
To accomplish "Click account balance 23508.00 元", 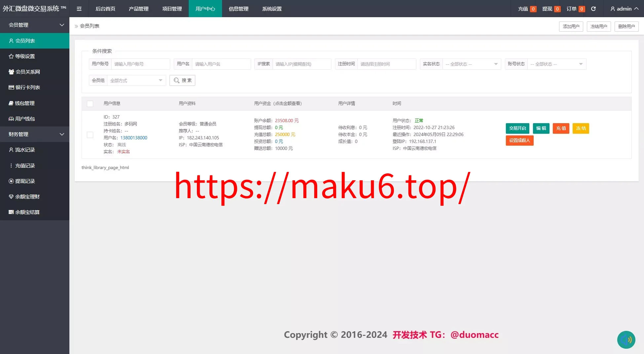I will 287,121.
